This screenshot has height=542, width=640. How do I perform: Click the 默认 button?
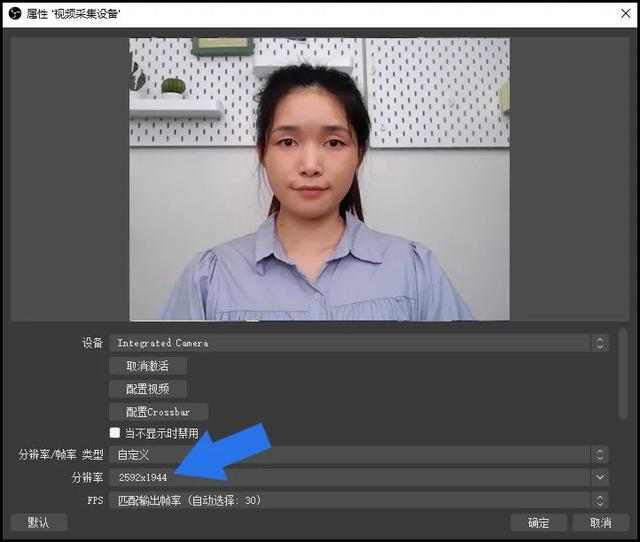[39, 522]
